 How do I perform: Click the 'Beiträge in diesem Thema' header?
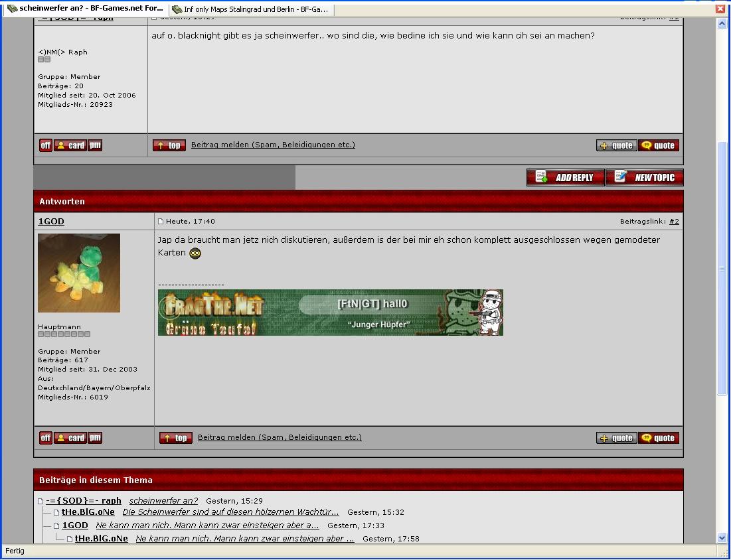(359, 480)
